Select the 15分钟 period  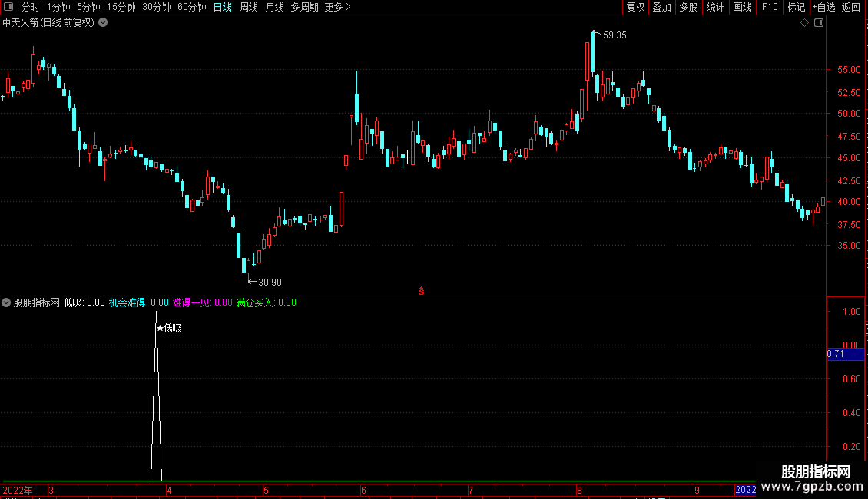pos(121,7)
